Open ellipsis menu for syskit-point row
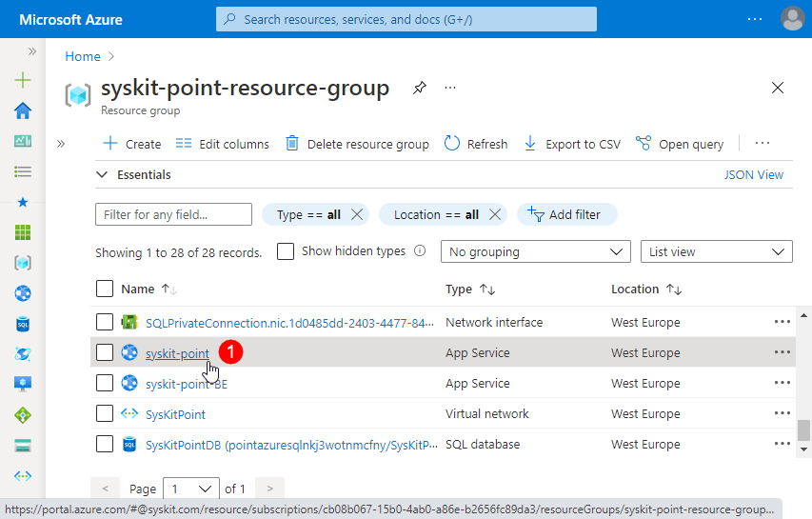Image resolution: width=812 pixels, height=519 pixels. 782,352
